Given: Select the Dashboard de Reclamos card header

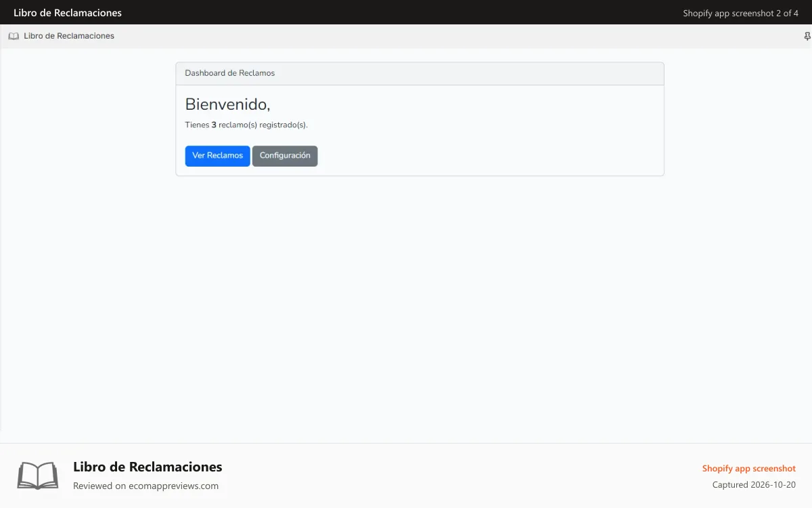Looking at the screenshot, I should [x=420, y=74].
